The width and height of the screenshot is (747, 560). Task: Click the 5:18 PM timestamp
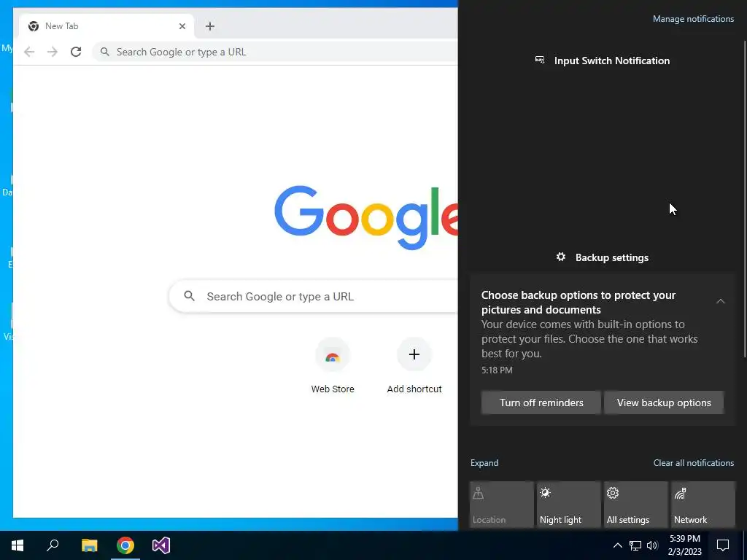tap(497, 370)
